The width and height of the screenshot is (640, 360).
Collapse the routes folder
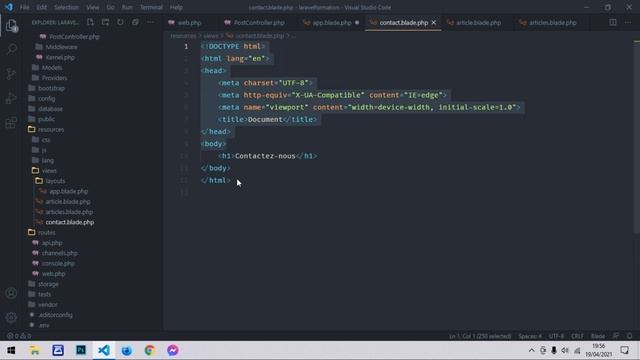47,232
